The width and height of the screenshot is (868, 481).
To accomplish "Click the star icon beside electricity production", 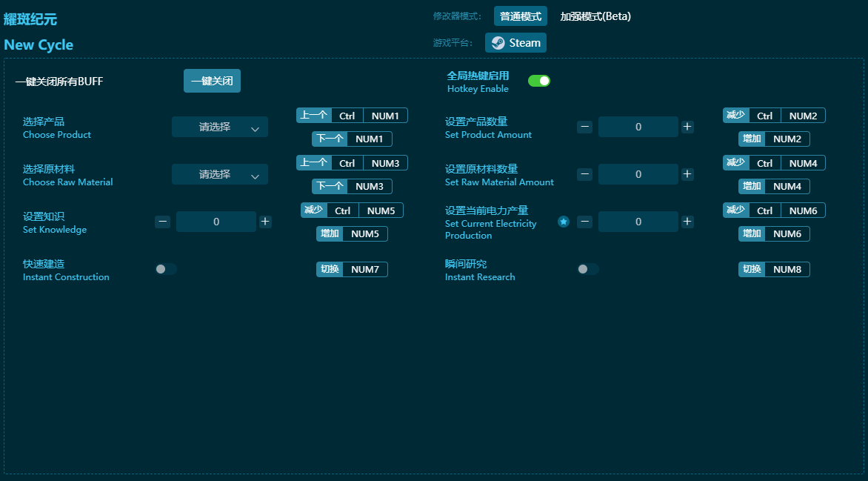I will pyautogui.click(x=563, y=221).
